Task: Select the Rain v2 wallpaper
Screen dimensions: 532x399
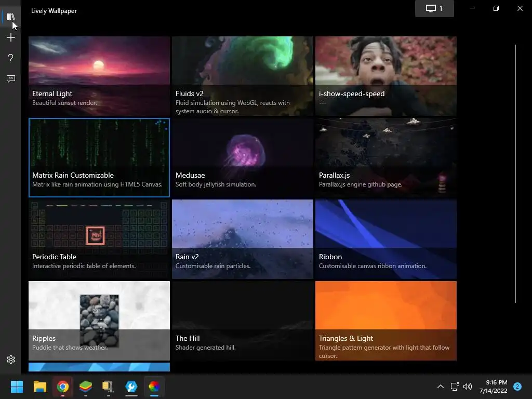Action: pos(243,239)
